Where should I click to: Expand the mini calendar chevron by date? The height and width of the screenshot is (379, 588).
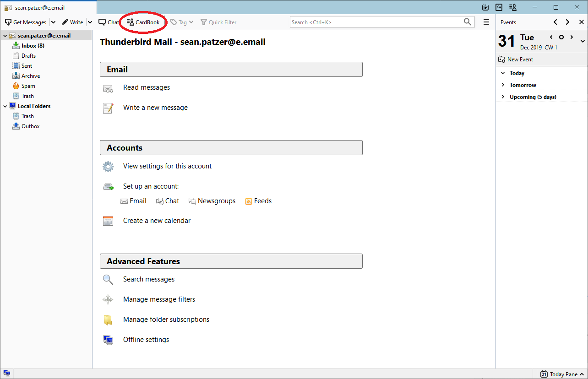[583, 41]
